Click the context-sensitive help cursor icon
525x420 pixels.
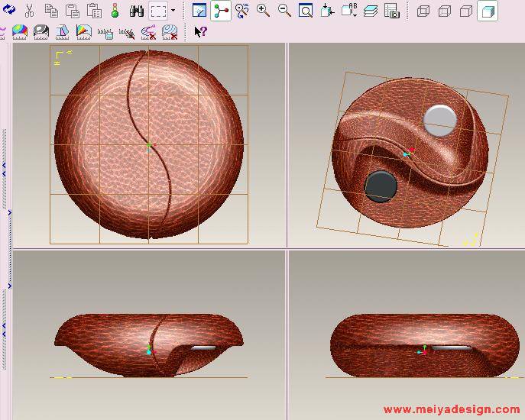point(201,32)
